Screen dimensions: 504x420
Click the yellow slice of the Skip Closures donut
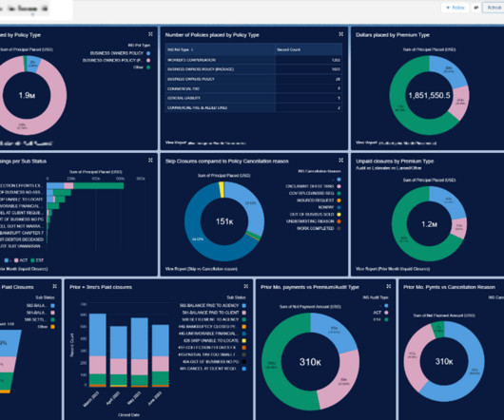pyautogui.click(x=222, y=189)
